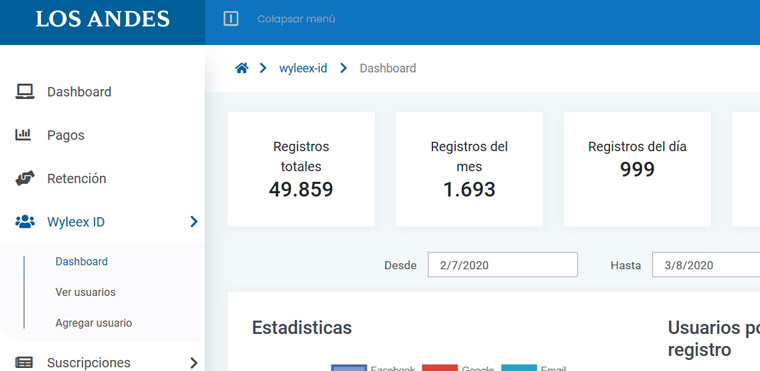This screenshot has width=760, height=371.
Task: Click the Dashboard laptop icon in sidebar
Action: point(25,92)
